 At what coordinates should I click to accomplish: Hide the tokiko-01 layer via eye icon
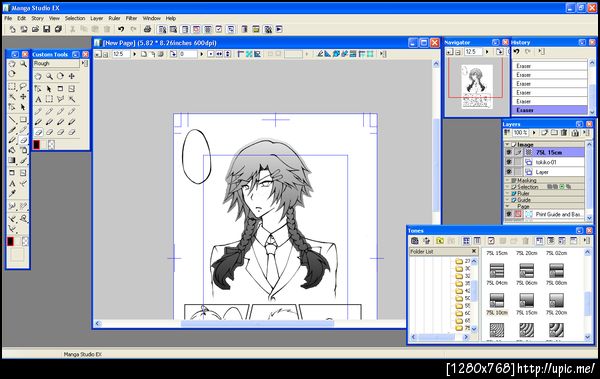pyautogui.click(x=509, y=162)
